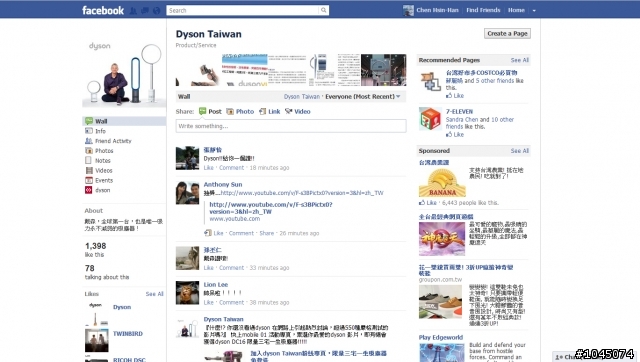The width and height of the screenshot is (640, 362).
Task: Choose Photo in the share bar
Action: [x=240, y=111]
